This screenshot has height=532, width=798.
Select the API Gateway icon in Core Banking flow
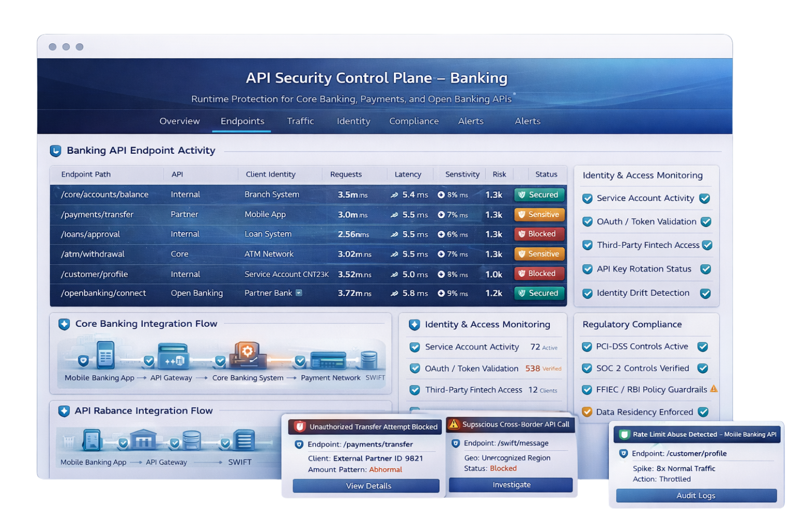click(x=174, y=356)
